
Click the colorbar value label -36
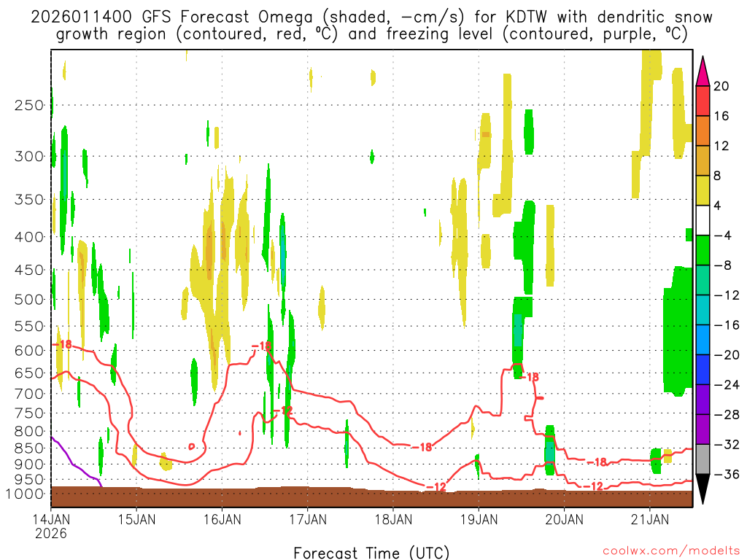click(x=727, y=474)
